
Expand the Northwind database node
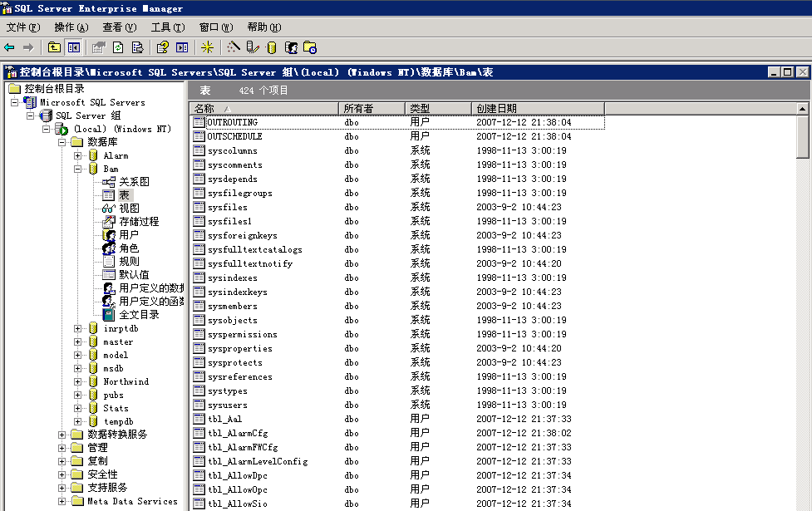coord(77,381)
